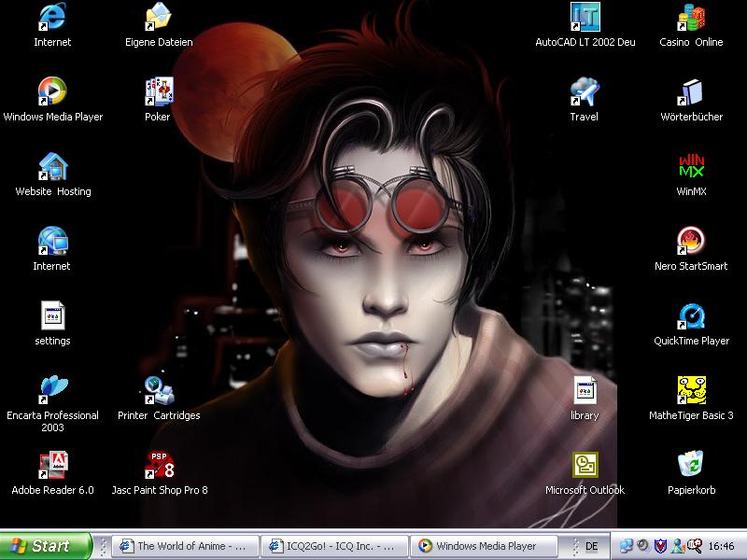
Task: Click the 'AutoCAD LT 2002 Deu' label
Action: pos(585,42)
